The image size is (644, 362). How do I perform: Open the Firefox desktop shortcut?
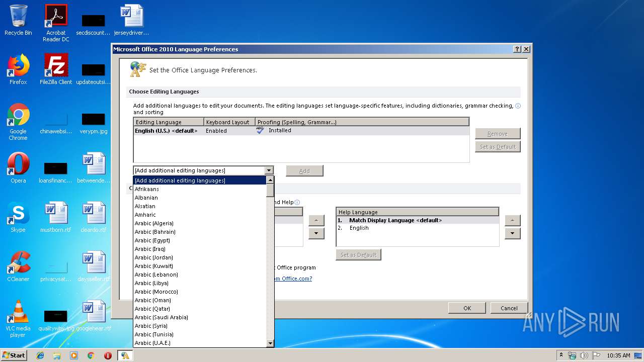tap(18, 69)
